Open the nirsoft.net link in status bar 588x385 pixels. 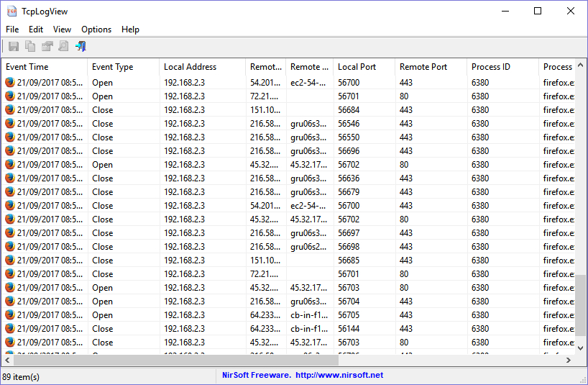pos(339,375)
